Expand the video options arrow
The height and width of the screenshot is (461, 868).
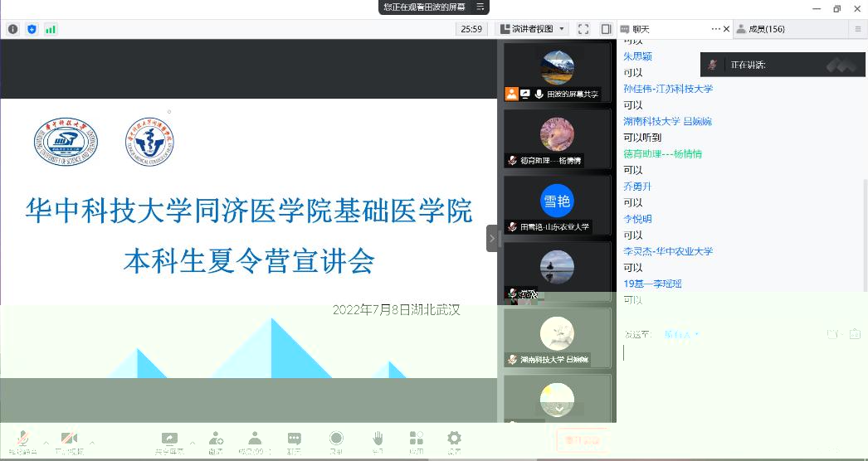tap(92, 443)
